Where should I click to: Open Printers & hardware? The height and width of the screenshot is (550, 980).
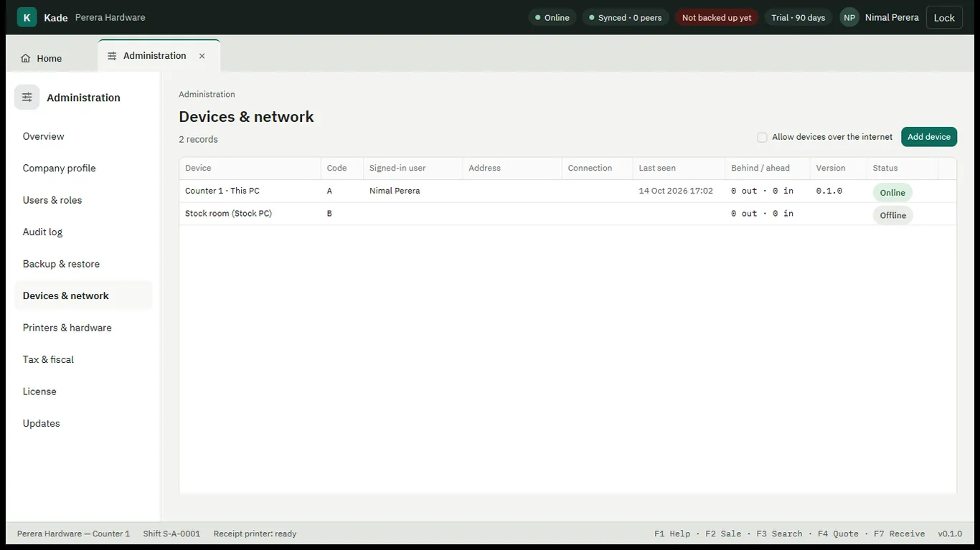[x=83, y=328]
